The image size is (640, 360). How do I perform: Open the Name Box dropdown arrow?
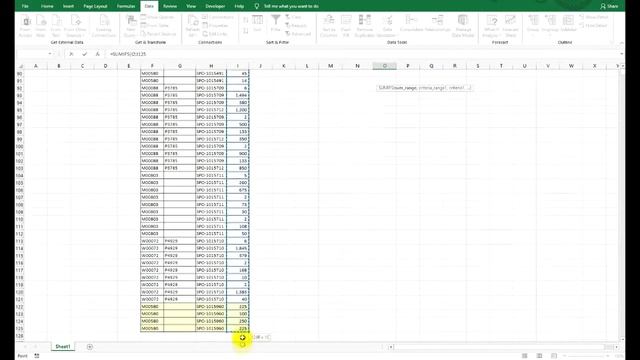[50, 54]
